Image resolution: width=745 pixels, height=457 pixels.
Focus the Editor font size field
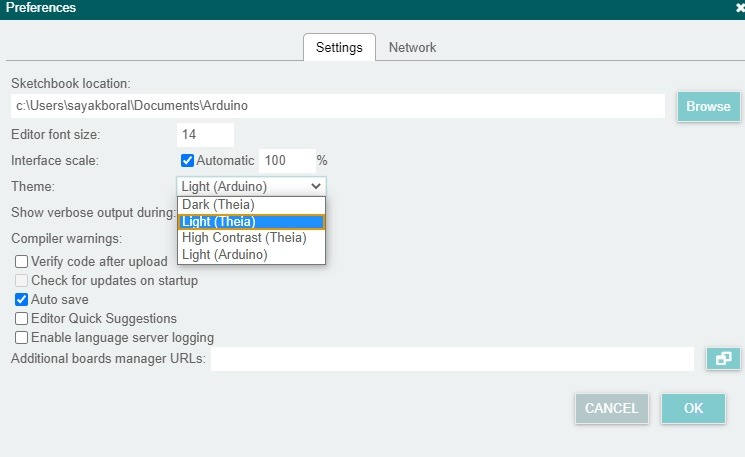[x=205, y=135]
